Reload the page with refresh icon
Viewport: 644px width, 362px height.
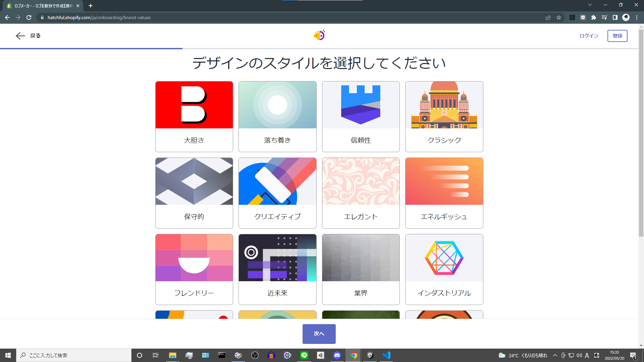[x=29, y=17]
